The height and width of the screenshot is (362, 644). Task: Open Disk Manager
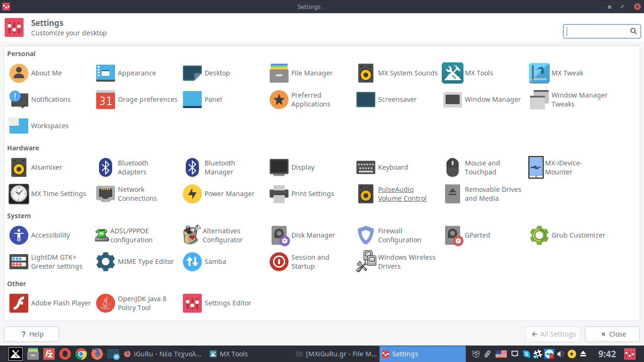(303, 235)
